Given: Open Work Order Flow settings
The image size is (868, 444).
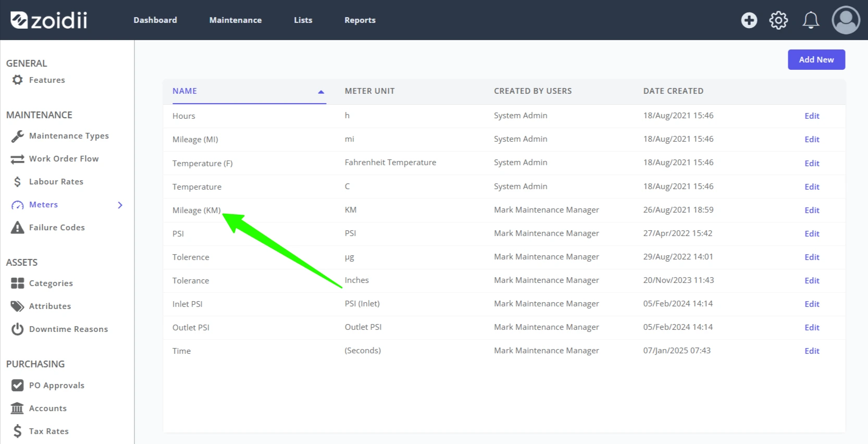Looking at the screenshot, I should [64, 159].
